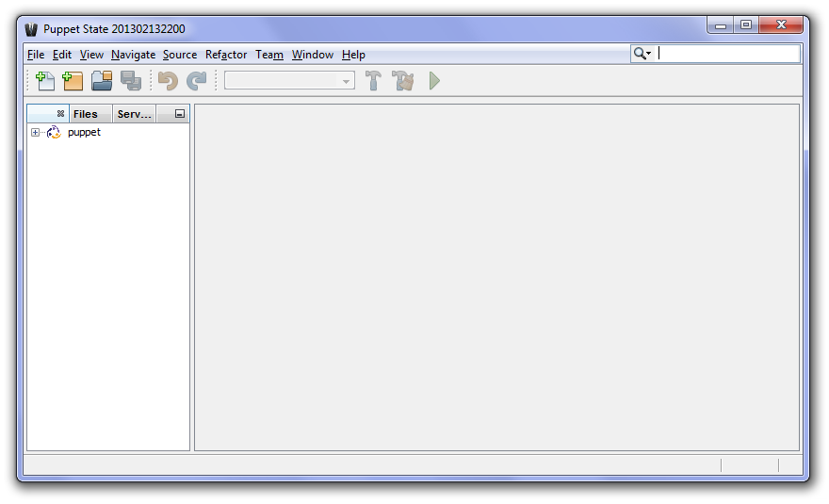The image size is (829, 504).
Task: Close the active projects tab
Action: coord(61,114)
